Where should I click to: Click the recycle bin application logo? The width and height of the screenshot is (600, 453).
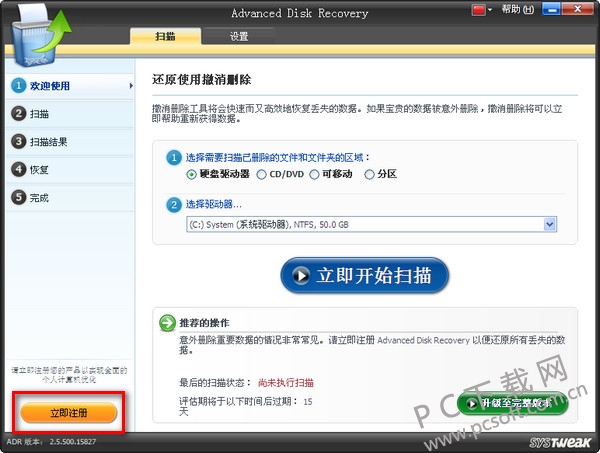pyautogui.click(x=40, y=36)
